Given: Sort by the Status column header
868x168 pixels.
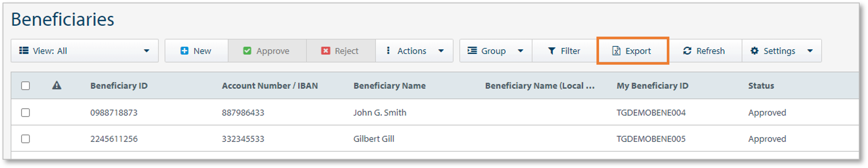Looking at the screenshot, I should [761, 86].
